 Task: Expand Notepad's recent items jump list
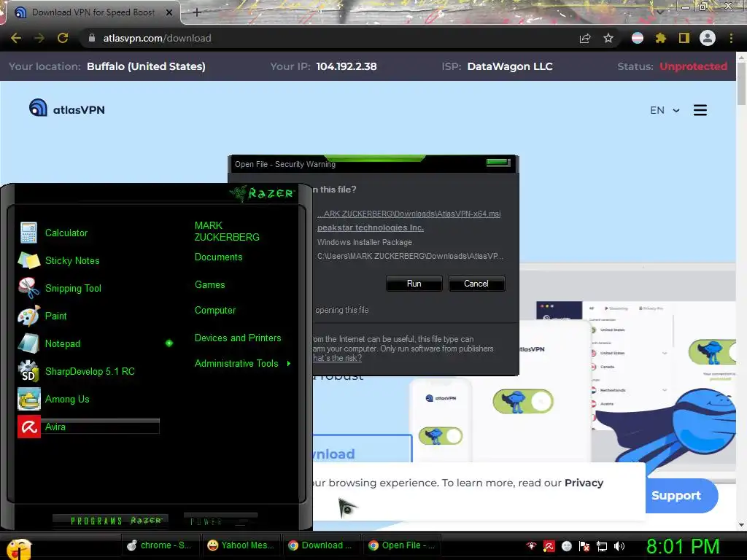coord(169,343)
